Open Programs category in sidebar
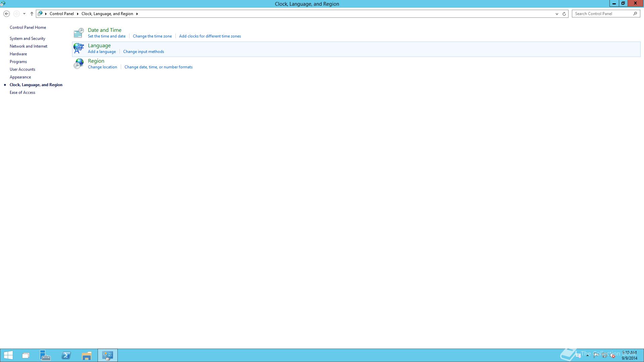The width and height of the screenshot is (644, 362). pos(18,62)
